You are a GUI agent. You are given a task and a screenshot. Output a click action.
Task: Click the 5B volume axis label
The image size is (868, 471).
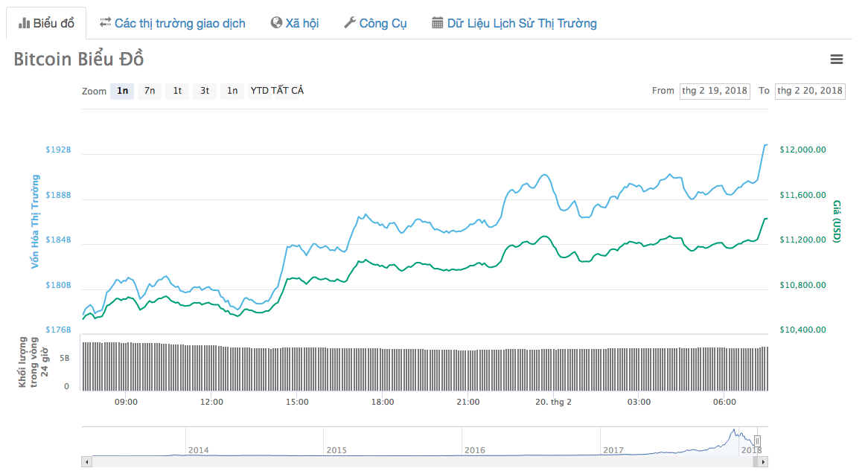[x=65, y=359]
